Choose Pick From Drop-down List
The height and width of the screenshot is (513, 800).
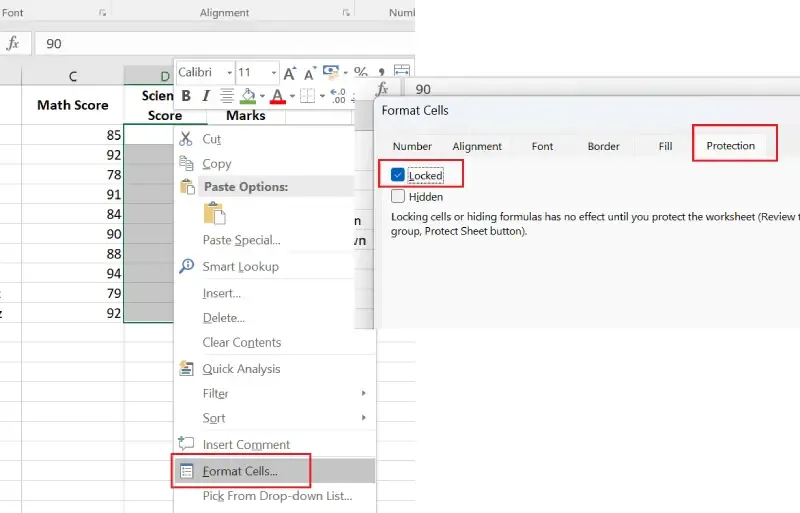[x=277, y=496]
